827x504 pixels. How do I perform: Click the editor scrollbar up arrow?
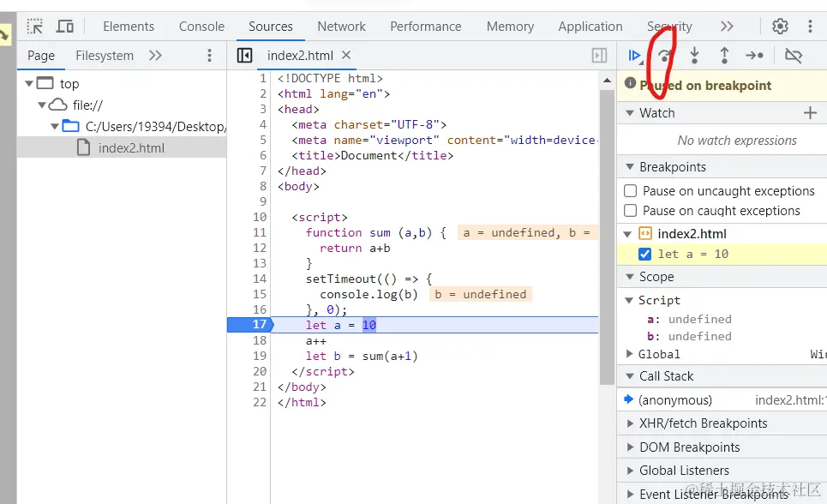click(x=607, y=81)
